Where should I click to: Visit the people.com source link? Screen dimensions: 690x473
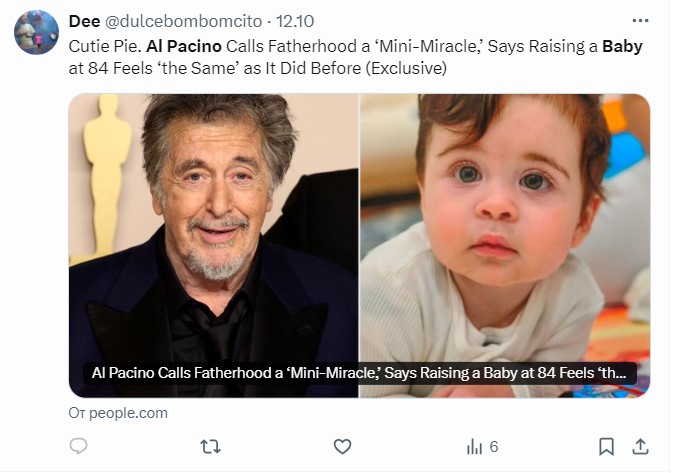point(118,412)
